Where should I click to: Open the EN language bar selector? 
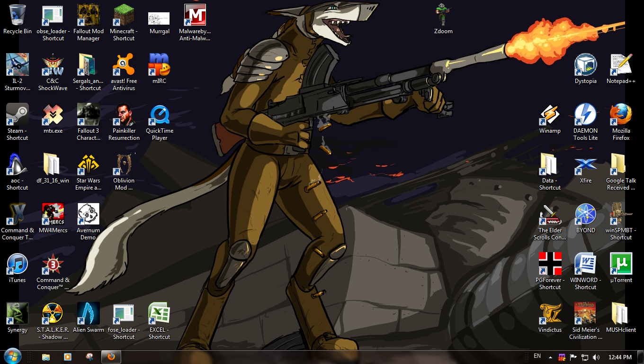537,356
